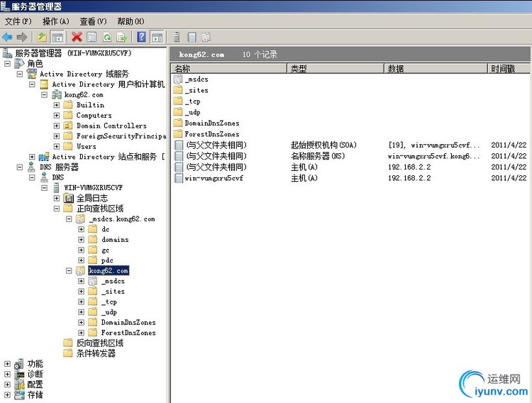Click the kong62.com domain icon
Screen dimensions: 532x403
tap(57, 95)
